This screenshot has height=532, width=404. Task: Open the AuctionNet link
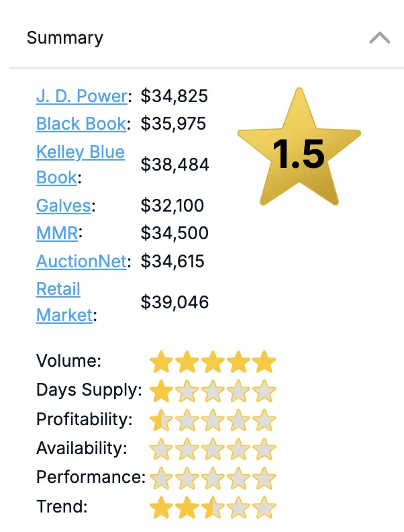click(x=81, y=261)
